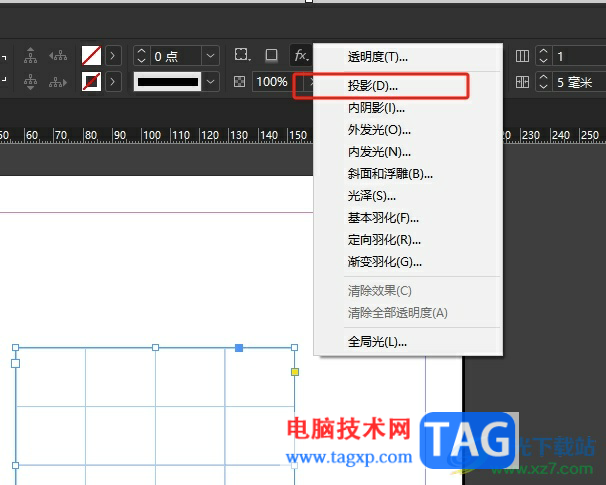Viewport: 606px width, 485px height.
Task: Click the Number of Columns icon
Action: 522,56
